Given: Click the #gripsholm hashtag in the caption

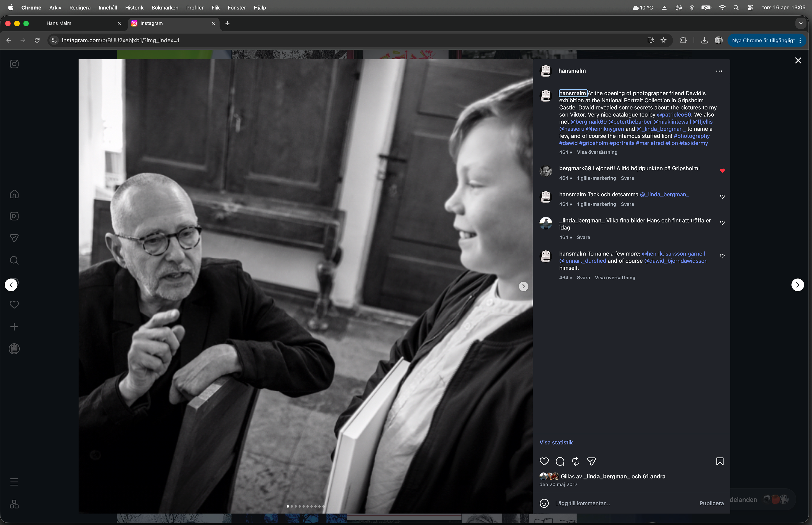Looking at the screenshot, I should click(x=593, y=143).
